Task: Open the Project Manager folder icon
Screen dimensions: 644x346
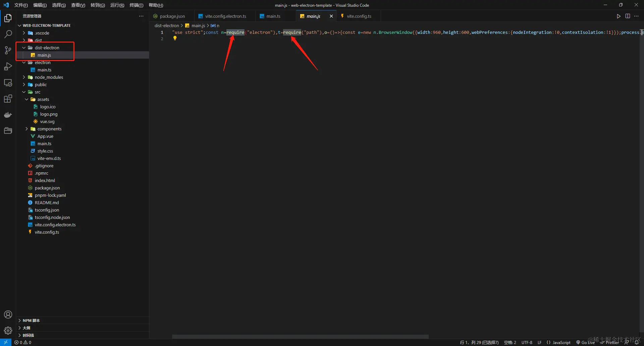Action: (x=8, y=131)
